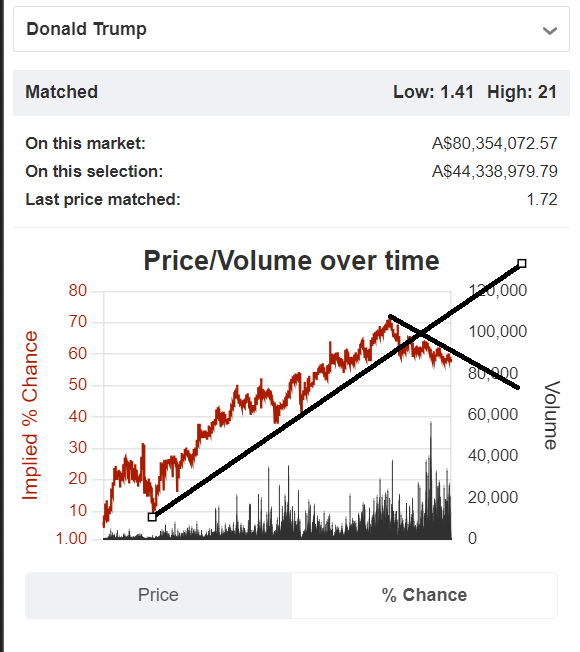This screenshot has width=580, height=652.
Task: Click the 1.00 label on the left axis
Action: [x=72, y=538]
